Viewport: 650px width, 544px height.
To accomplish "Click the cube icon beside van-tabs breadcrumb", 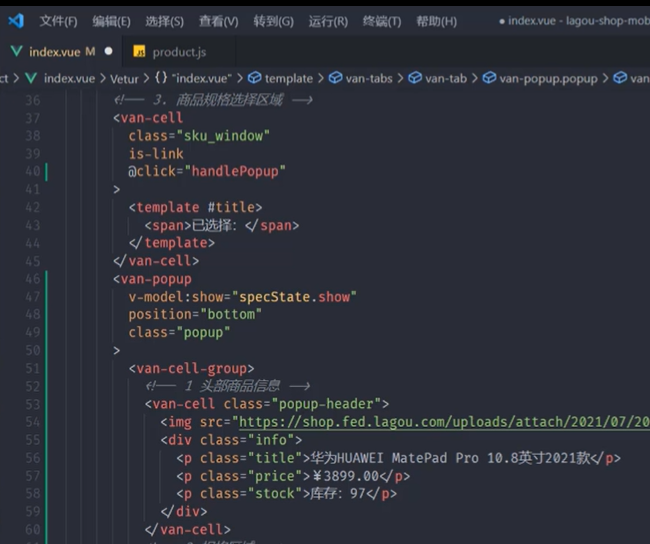I will (x=335, y=78).
